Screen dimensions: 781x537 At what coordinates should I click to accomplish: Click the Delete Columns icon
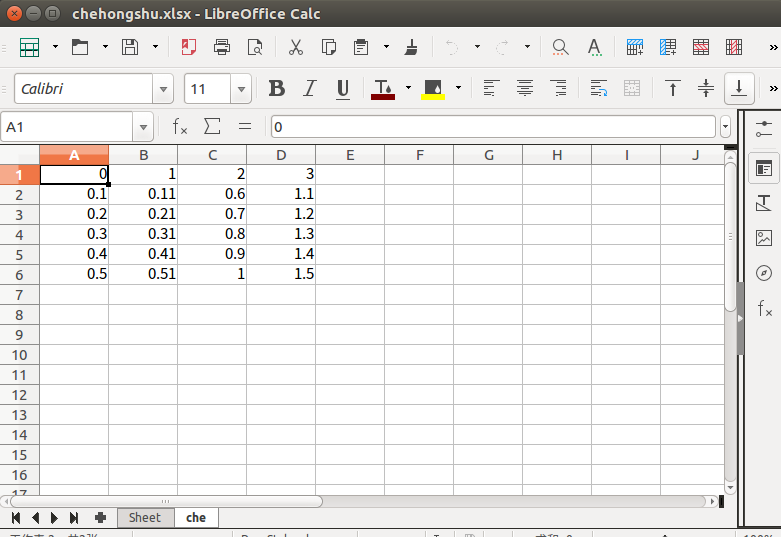click(x=734, y=47)
